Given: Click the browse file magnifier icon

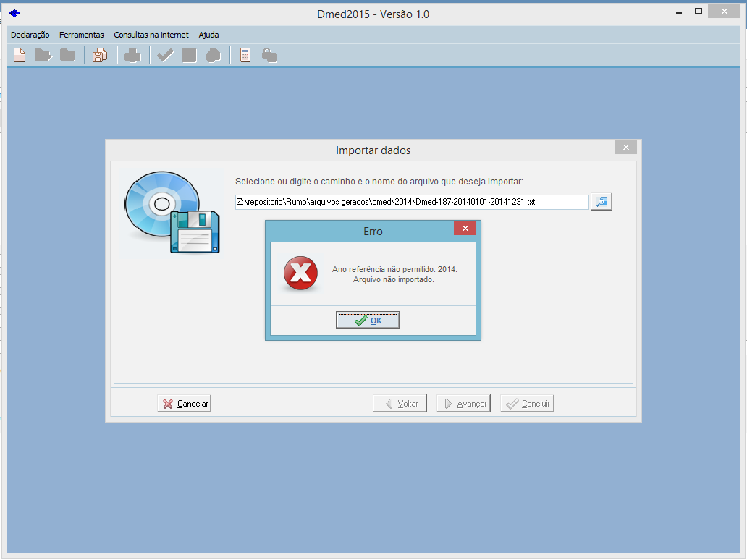Looking at the screenshot, I should tap(602, 201).
